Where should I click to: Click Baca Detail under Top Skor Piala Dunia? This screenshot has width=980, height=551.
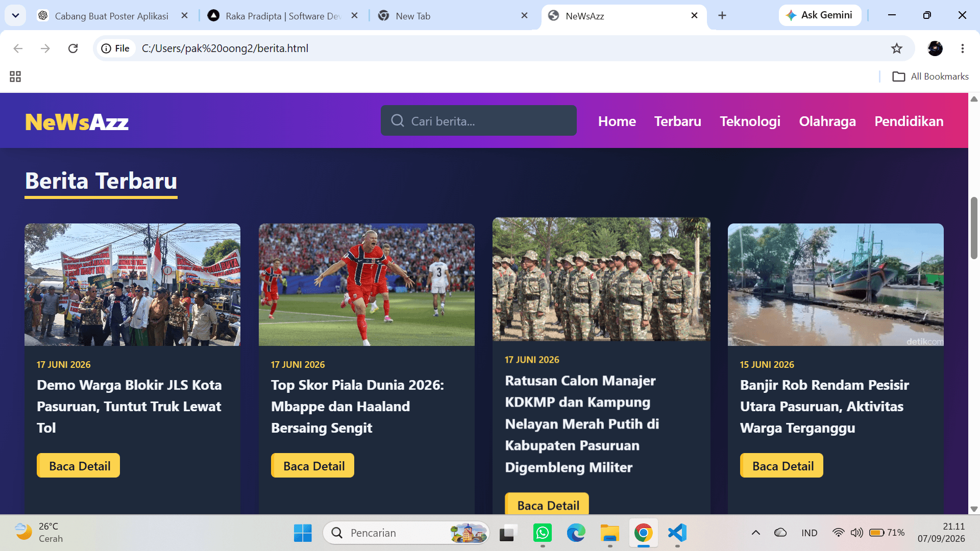point(313,466)
